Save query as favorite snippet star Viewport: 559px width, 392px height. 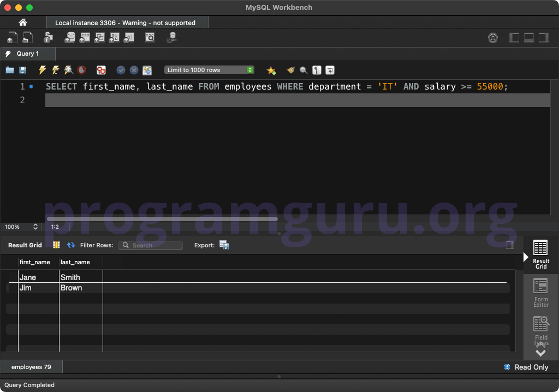tap(271, 70)
